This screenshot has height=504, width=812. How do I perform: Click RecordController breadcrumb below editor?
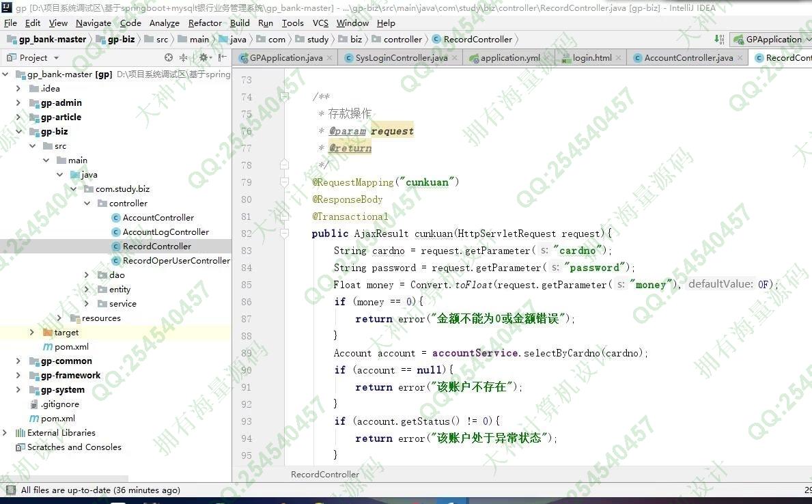[324, 475]
